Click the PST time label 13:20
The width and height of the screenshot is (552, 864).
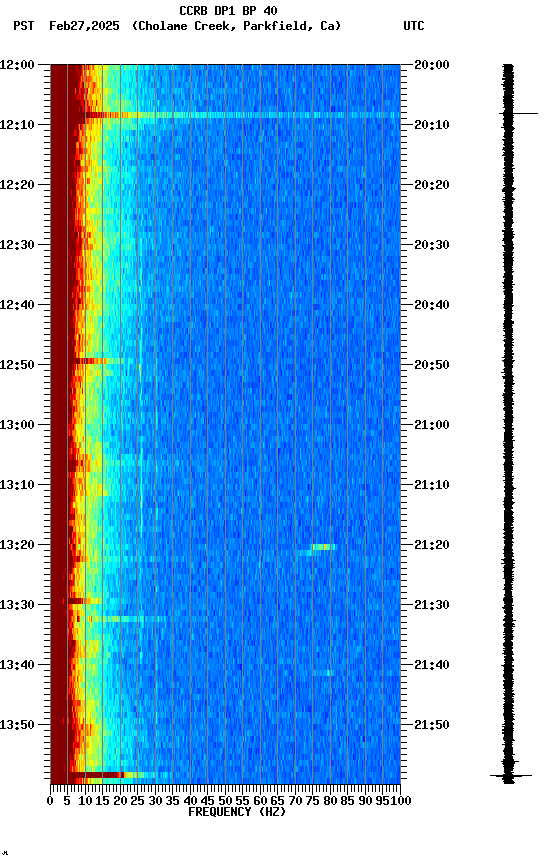(17, 545)
